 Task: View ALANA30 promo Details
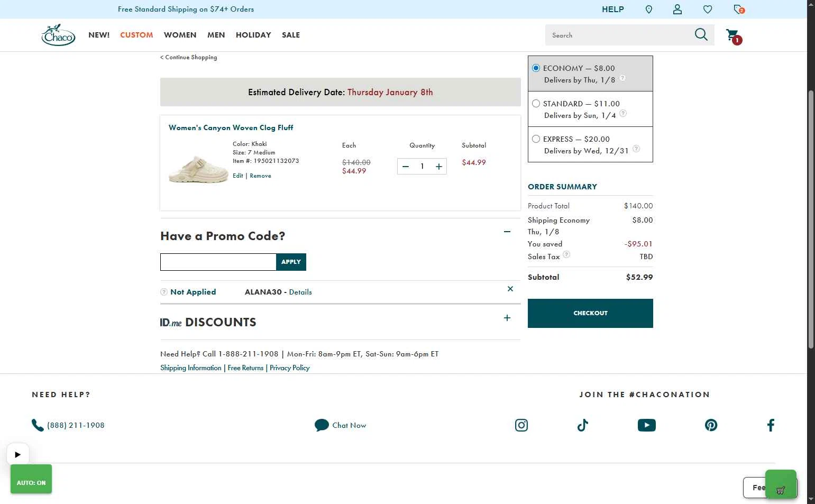pos(300,292)
